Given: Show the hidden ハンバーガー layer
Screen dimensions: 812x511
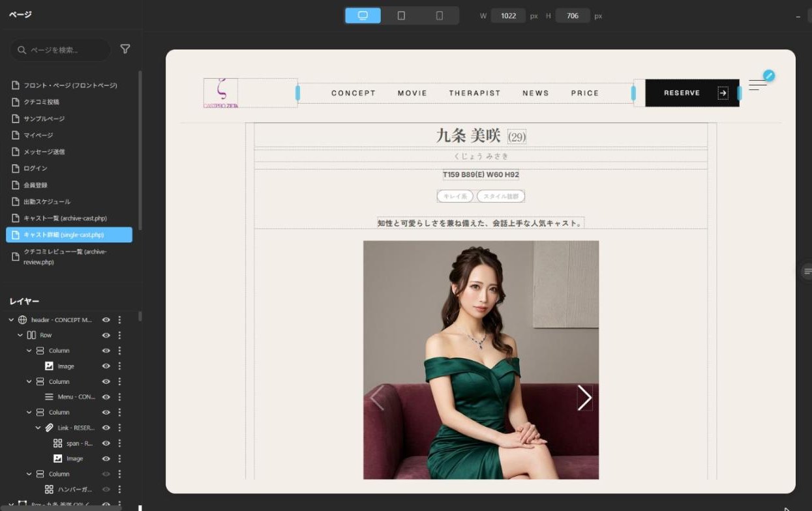Looking at the screenshot, I should point(106,489).
